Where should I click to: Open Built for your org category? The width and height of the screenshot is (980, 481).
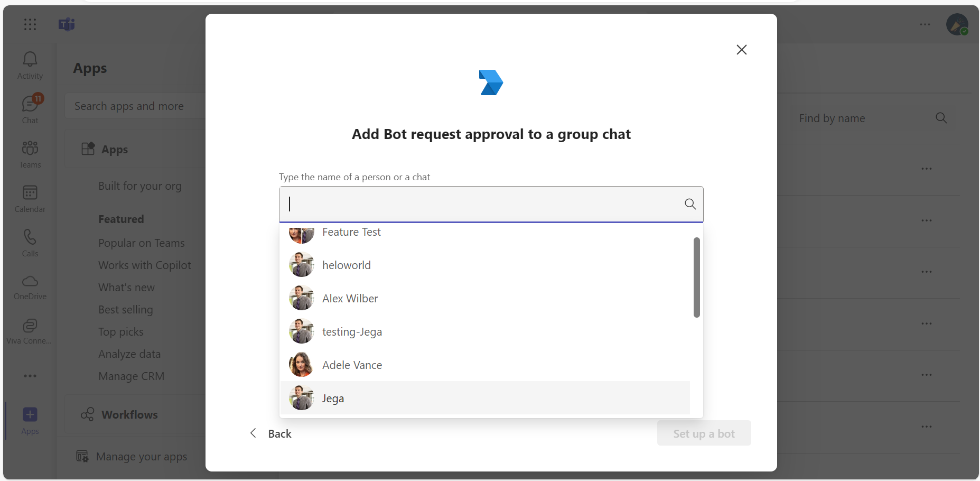(x=140, y=186)
